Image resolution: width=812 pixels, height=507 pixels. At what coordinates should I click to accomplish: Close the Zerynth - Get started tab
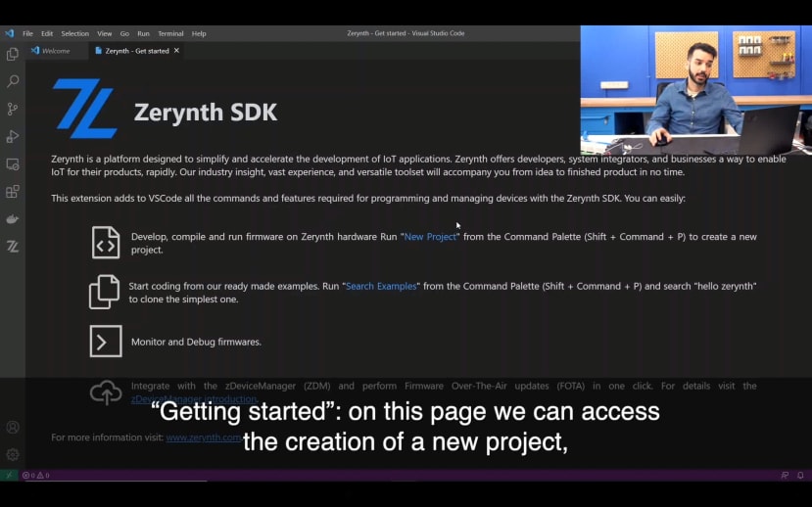[176, 50]
